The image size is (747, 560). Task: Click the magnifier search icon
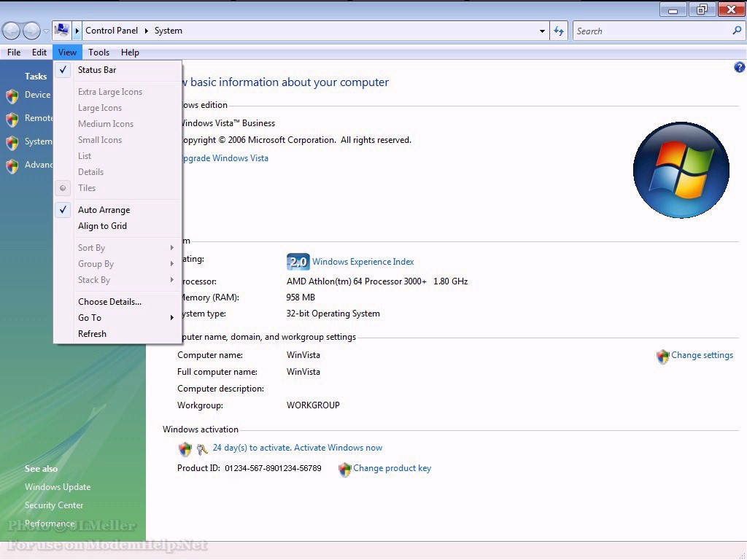point(737,31)
